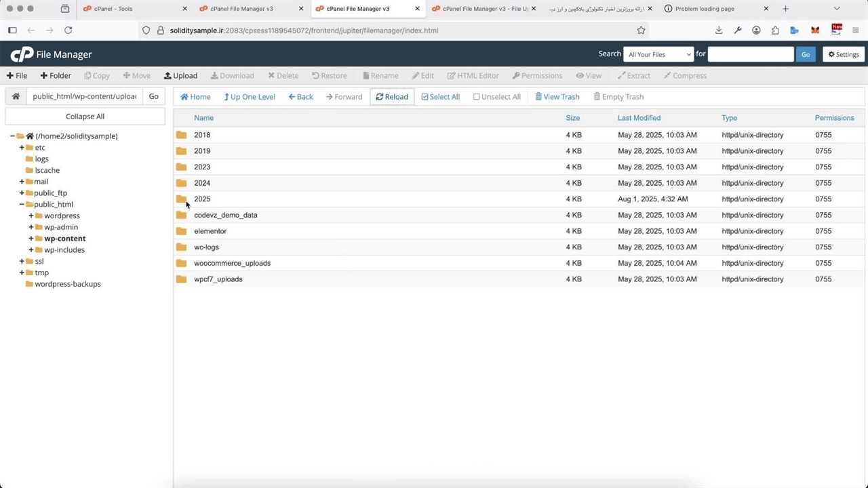Screen dimensions: 868x488
Task: Collapse the public_html tree node
Action: tap(22, 204)
